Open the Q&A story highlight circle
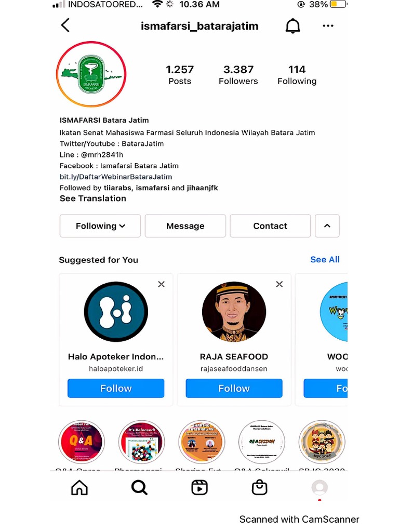The width and height of the screenshot is (399, 532). pos(82,442)
